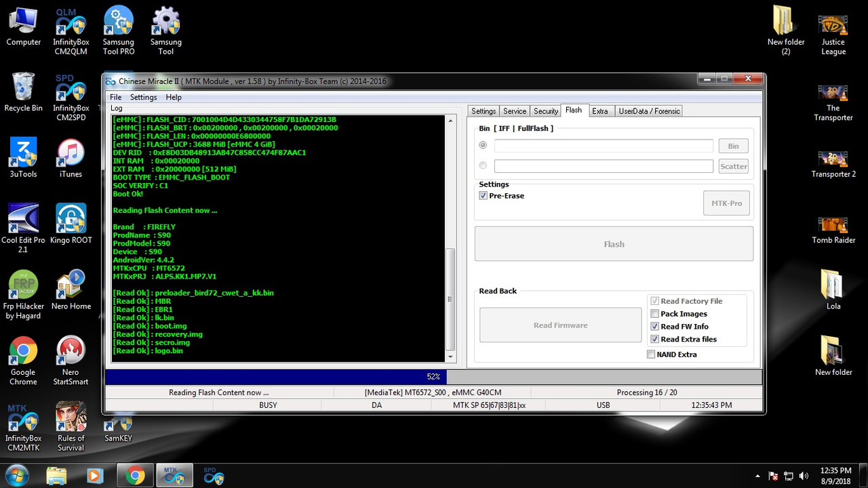
Task: Open Kingo ROOT shortcut
Action: pyautogui.click(x=71, y=224)
